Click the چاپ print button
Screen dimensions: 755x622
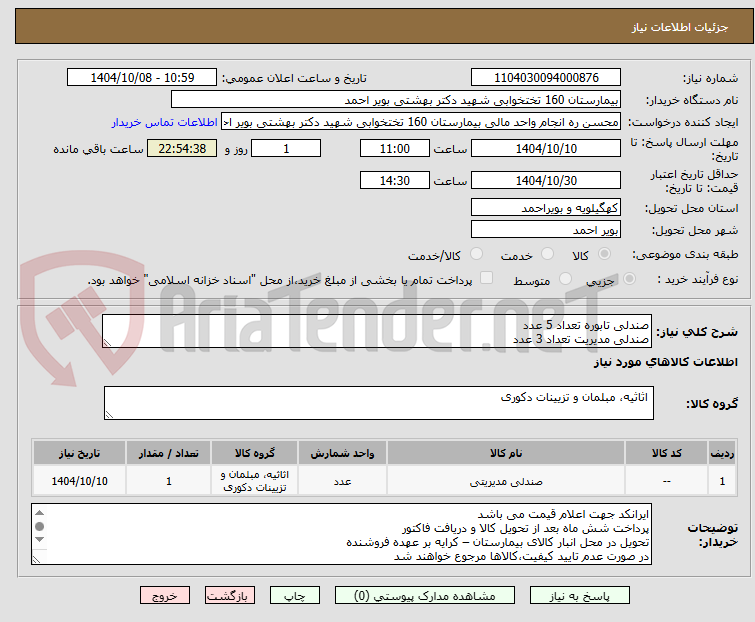point(295,596)
